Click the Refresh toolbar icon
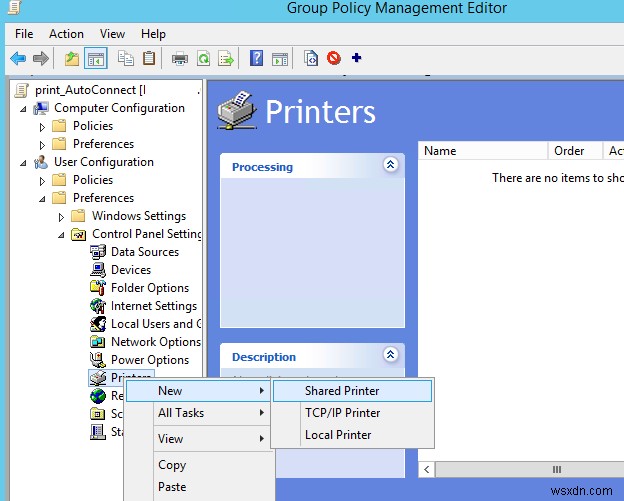 (203, 59)
